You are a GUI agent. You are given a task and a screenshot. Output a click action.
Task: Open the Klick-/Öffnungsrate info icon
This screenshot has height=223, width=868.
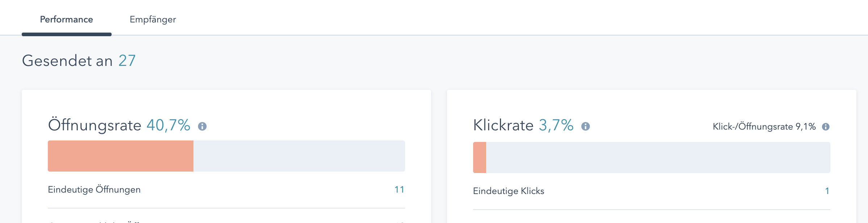point(826,127)
